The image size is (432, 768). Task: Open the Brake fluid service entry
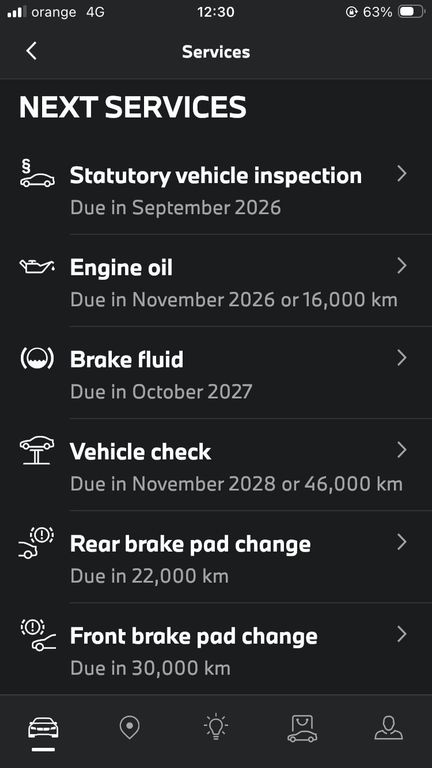(x=216, y=373)
